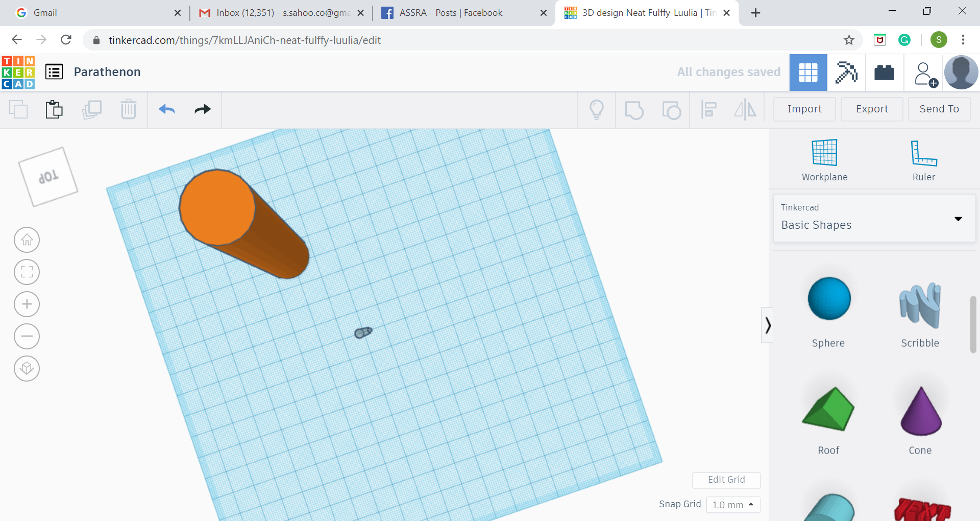The width and height of the screenshot is (980, 521).
Task: Open the Bricks mode
Action: pos(885,73)
